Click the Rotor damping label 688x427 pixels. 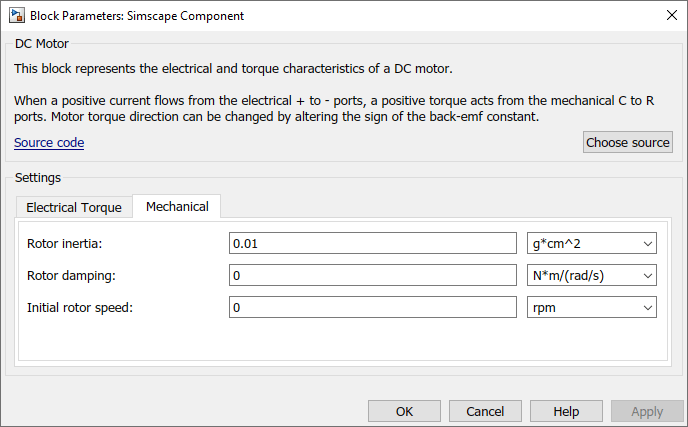coord(70,275)
